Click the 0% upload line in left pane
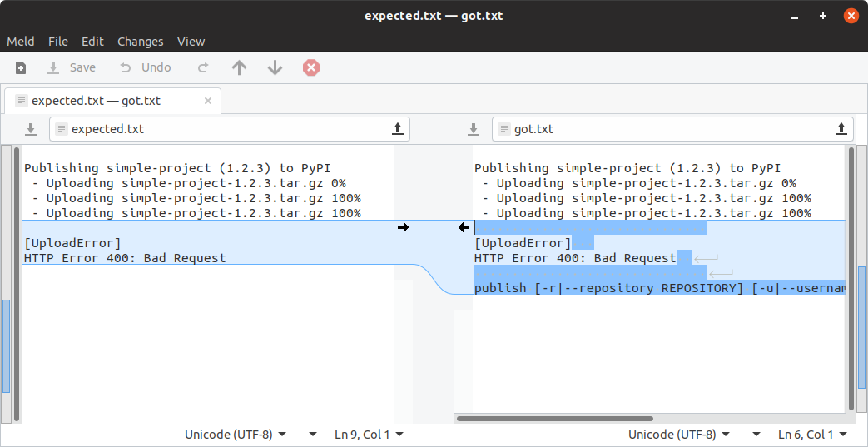The image size is (868, 447). [x=189, y=183]
